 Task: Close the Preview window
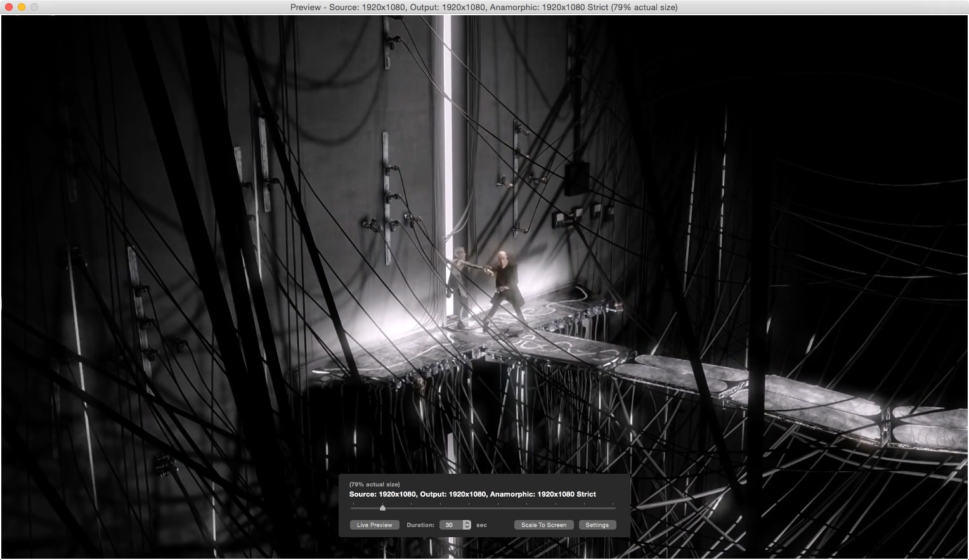pyautogui.click(x=9, y=7)
